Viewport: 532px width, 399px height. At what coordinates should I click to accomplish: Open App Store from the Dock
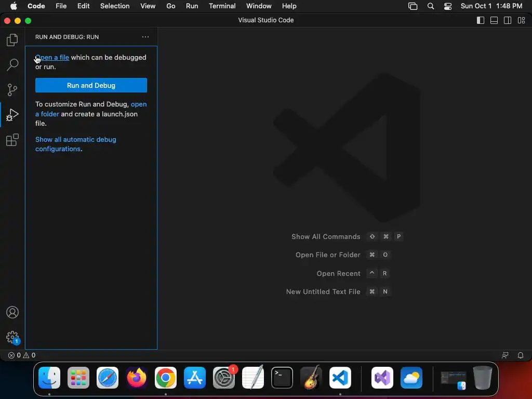(195, 378)
